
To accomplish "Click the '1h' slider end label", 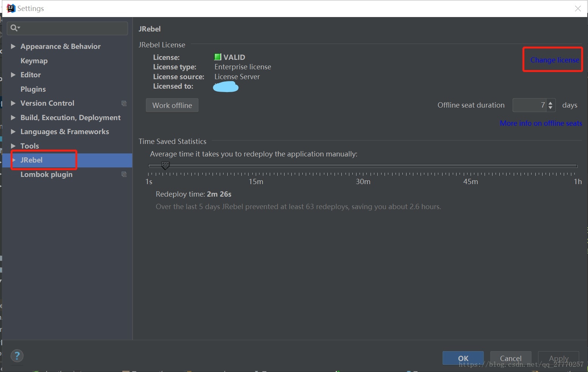I will pos(578,181).
